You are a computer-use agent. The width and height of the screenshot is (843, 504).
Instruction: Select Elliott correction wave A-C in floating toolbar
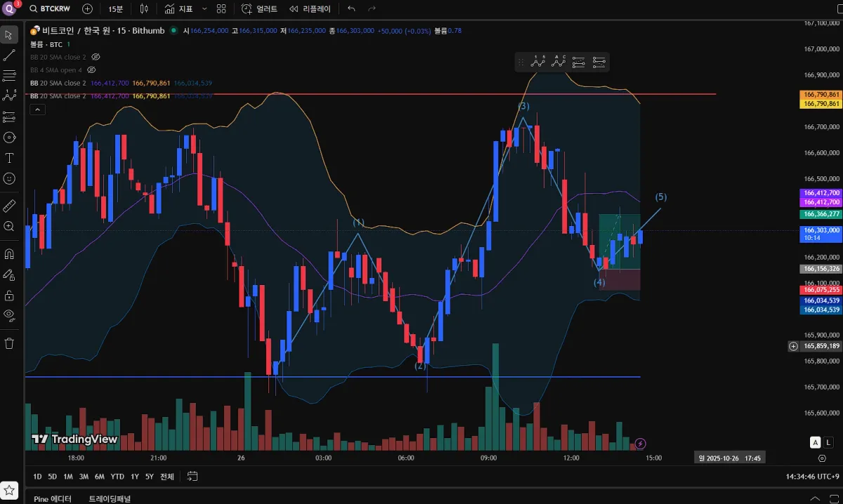[558, 62]
